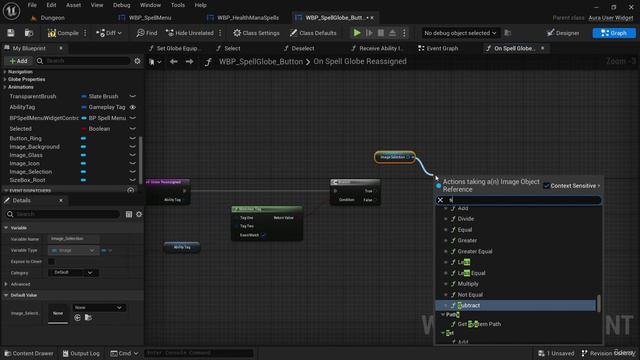This screenshot has height=360, width=640.
Task: Click the Slate Brush type pill
Action: click(x=100, y=96)
